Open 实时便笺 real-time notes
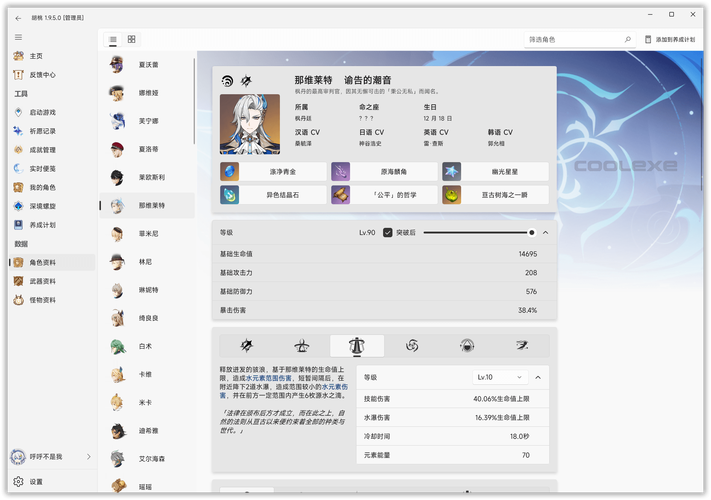Screen dimensions: 711x500 point(52,169)
